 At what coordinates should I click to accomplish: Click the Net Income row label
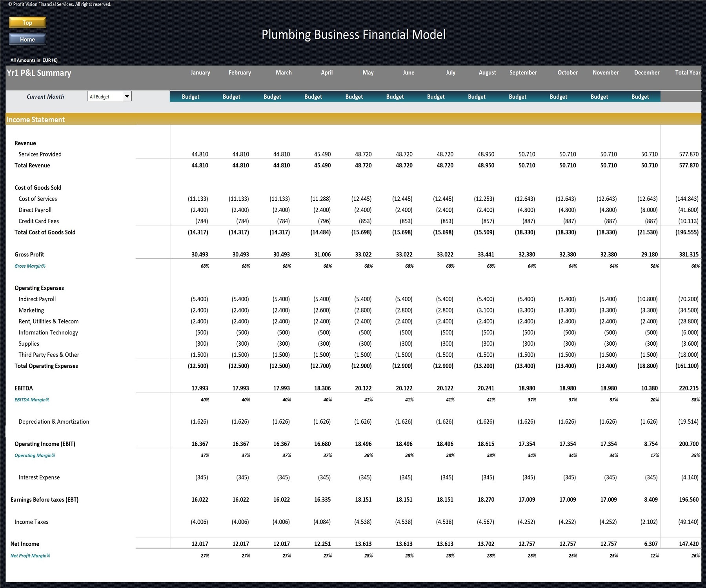tap(25, 544)
